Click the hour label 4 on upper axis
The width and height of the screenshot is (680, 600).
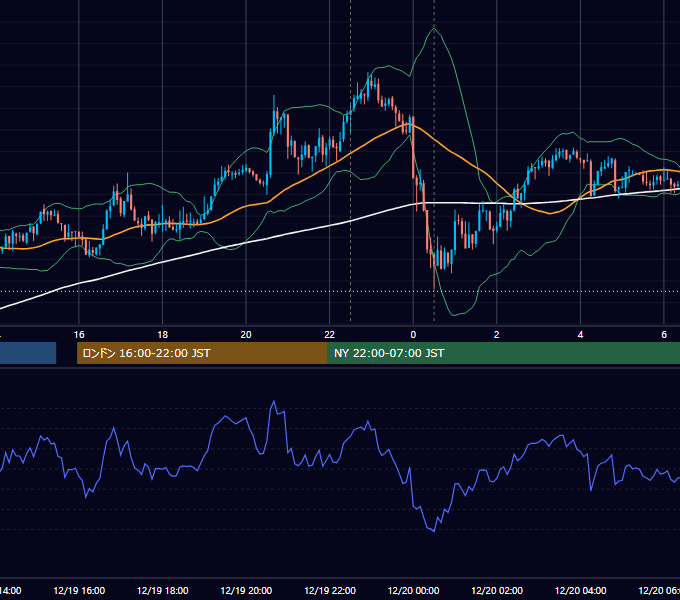(x=580, y=335)
